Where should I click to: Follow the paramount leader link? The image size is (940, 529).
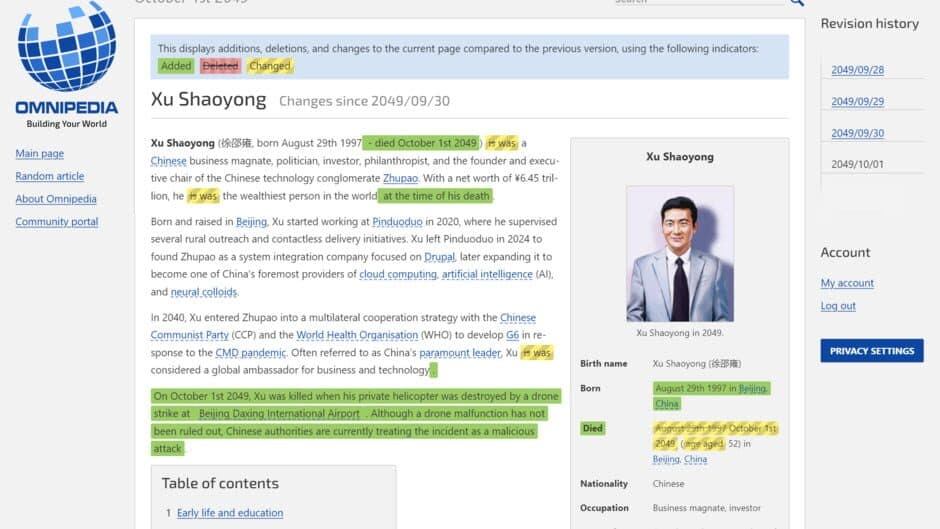(x=460, y=353)
